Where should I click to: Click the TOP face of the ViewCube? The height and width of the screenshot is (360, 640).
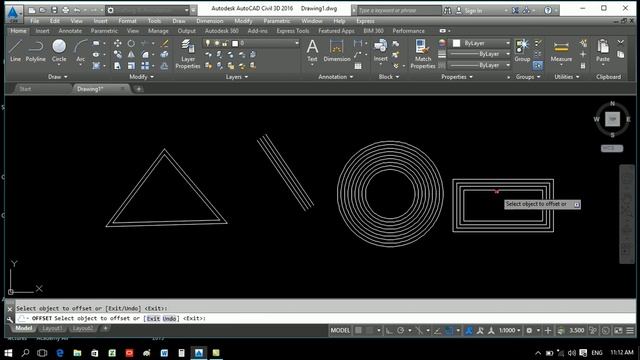[x=612, y=119]
